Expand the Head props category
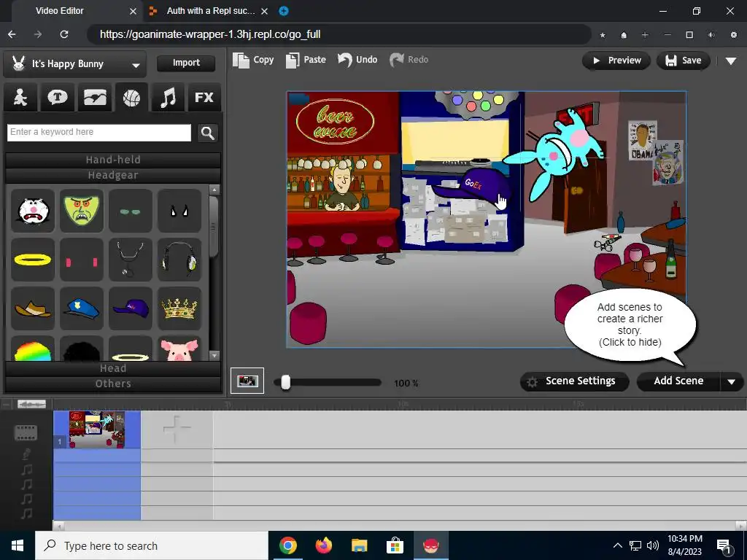Screen dimensions: 747x560 pos(113,368)
